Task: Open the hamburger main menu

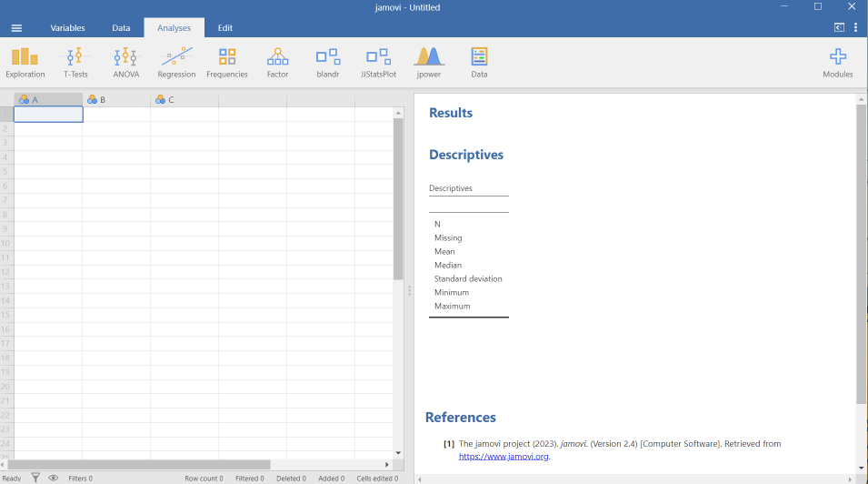Action: coord(16,28)
